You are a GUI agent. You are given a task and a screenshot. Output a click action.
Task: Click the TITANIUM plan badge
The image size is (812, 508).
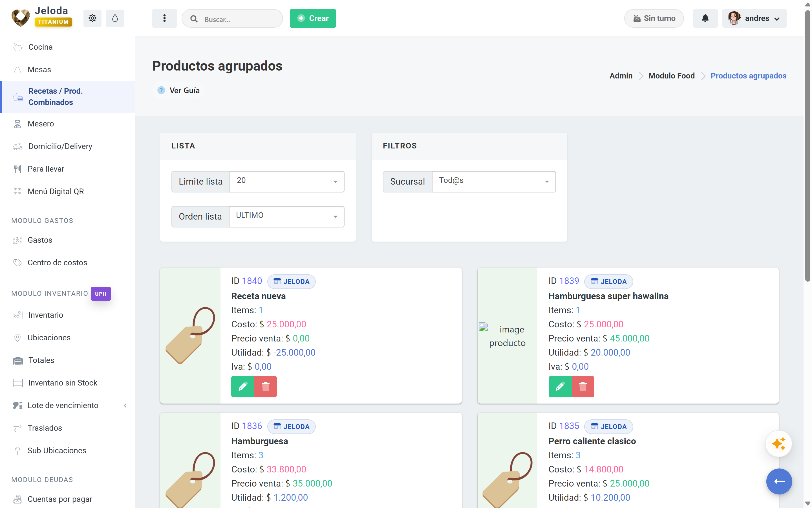coord(53,22)
